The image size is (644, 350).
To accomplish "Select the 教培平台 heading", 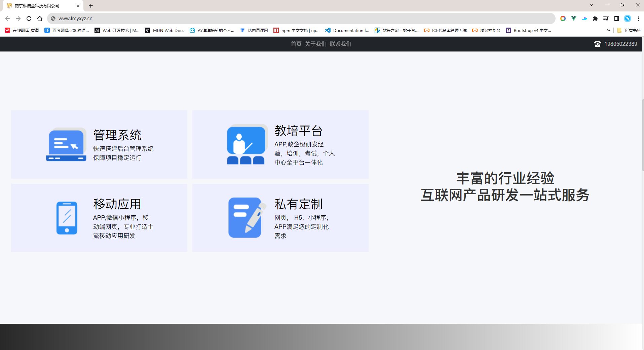I will (299, 131).
